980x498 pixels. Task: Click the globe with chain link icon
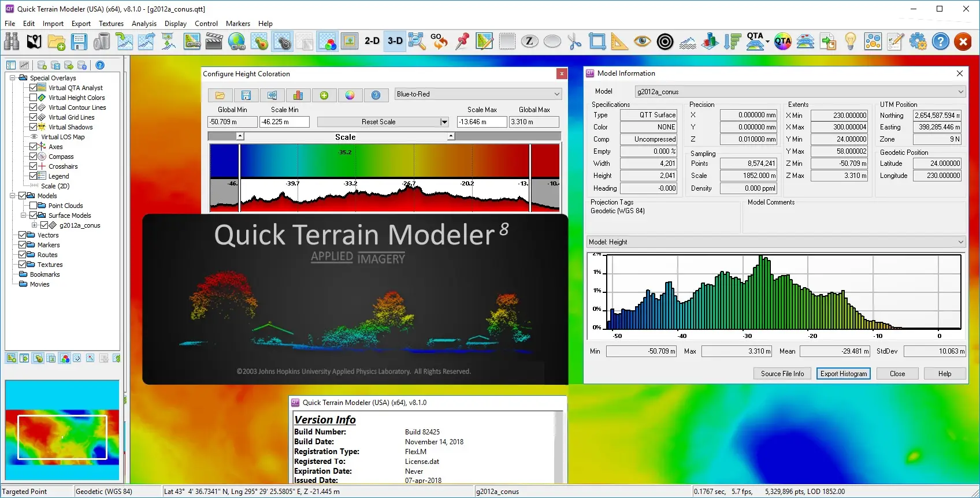(237, 42)
